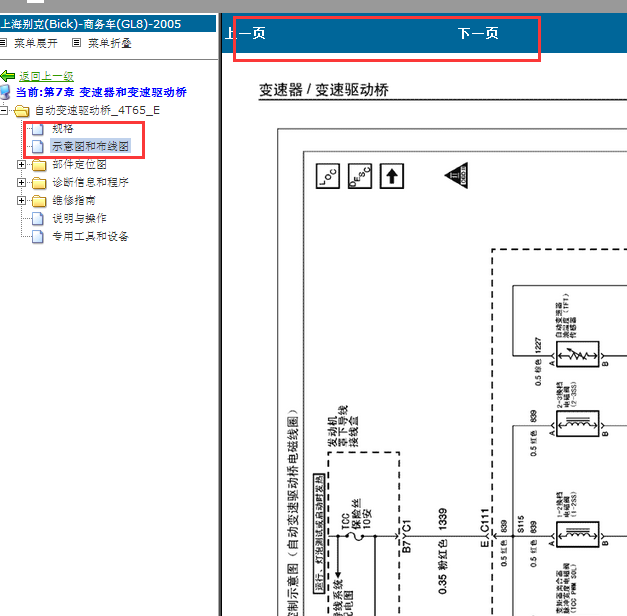627x616 pixels.
Task: Click the LOC symbol in the diagram
Action: (x=328, y=177)
